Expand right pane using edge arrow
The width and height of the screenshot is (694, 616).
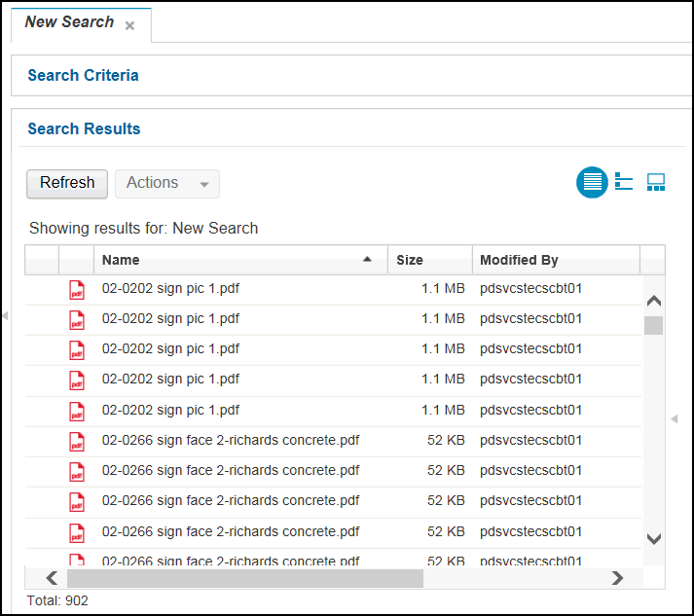click(x=675, y=418)
